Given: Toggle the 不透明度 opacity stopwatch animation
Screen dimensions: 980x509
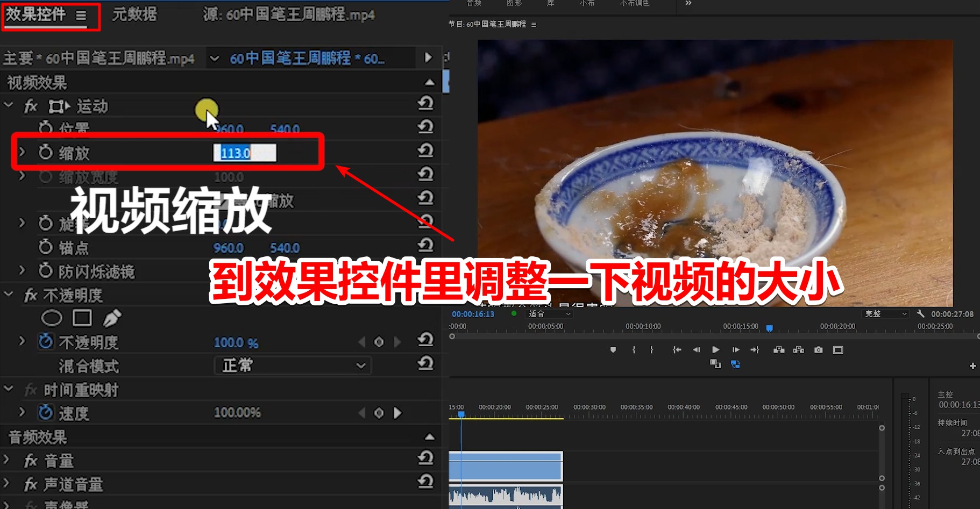Looking at the screenshot, I should click(46, 342).
